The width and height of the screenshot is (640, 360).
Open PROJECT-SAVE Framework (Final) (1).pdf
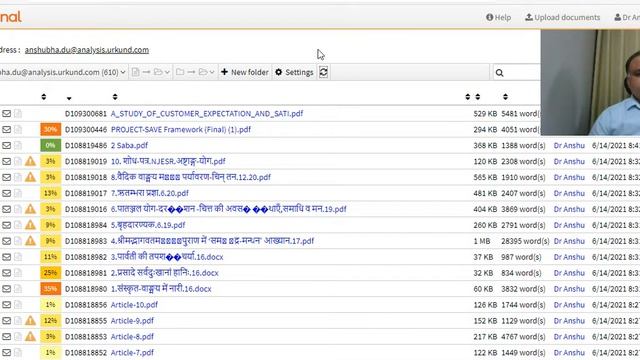click(x=181, y=129)
